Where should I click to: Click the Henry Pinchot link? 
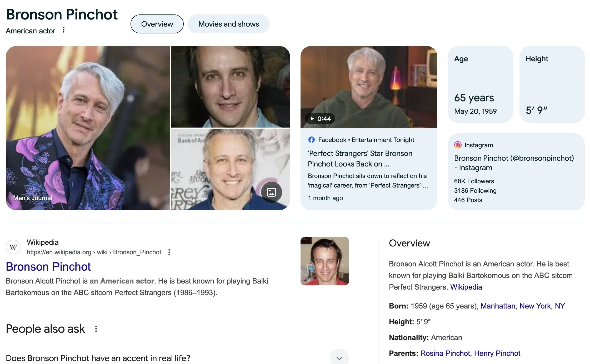click(x=497, y=353)
